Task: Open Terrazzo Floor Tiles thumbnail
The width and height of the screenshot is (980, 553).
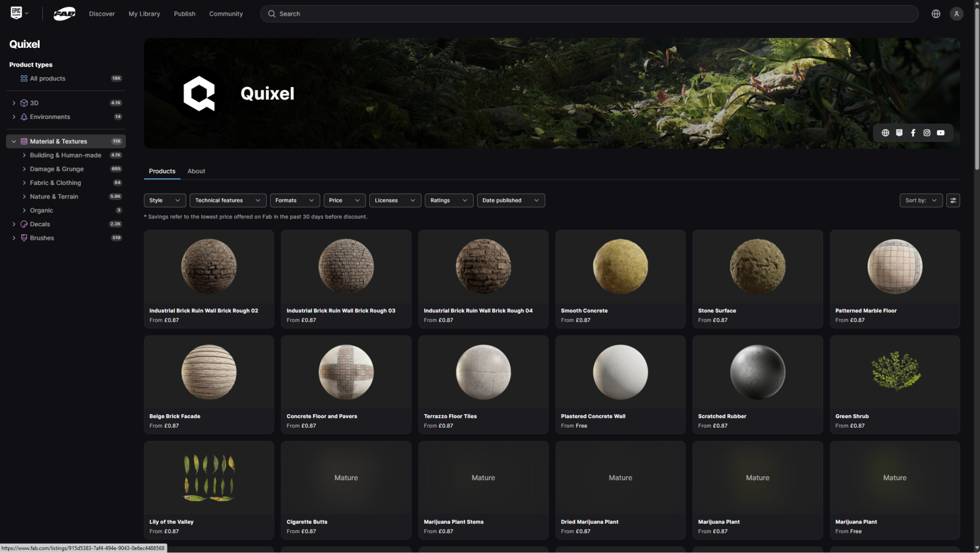Action: [483, 372]
